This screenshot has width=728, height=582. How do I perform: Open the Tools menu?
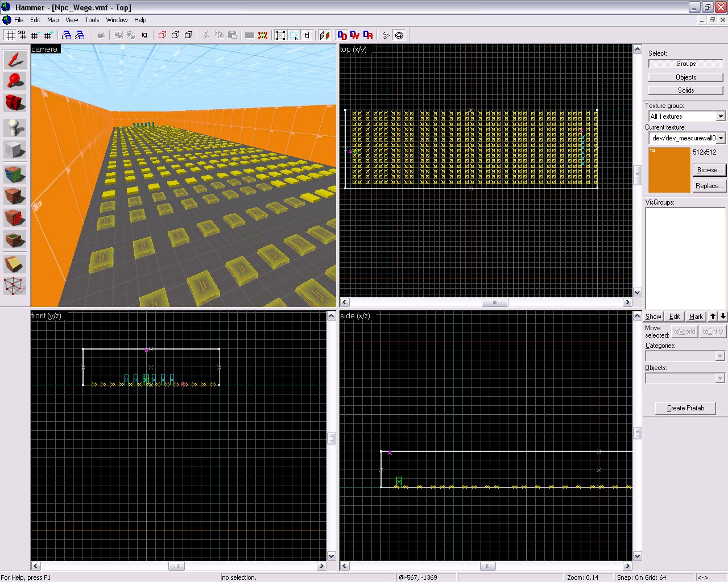tap(92, 20)
